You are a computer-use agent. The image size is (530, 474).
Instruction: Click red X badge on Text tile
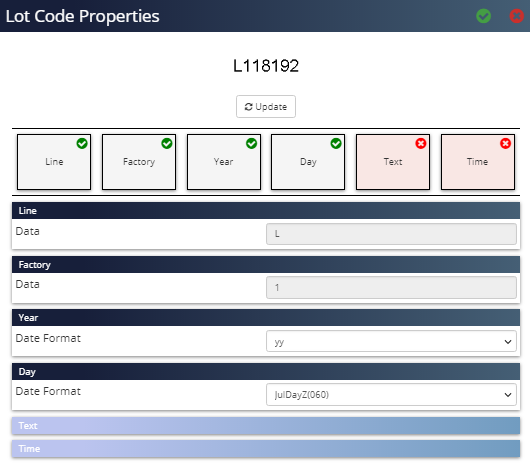coord(421,143)
